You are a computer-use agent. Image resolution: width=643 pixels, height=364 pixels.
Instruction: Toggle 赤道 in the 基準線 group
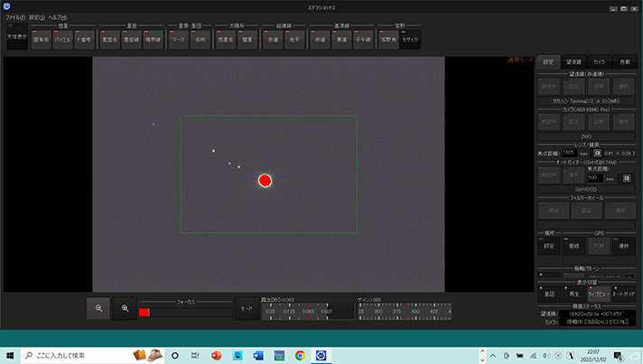pos(320,40)
